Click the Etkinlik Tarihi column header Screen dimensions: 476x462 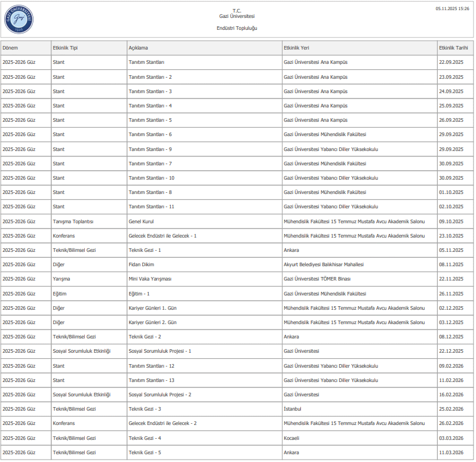[453, 48]
